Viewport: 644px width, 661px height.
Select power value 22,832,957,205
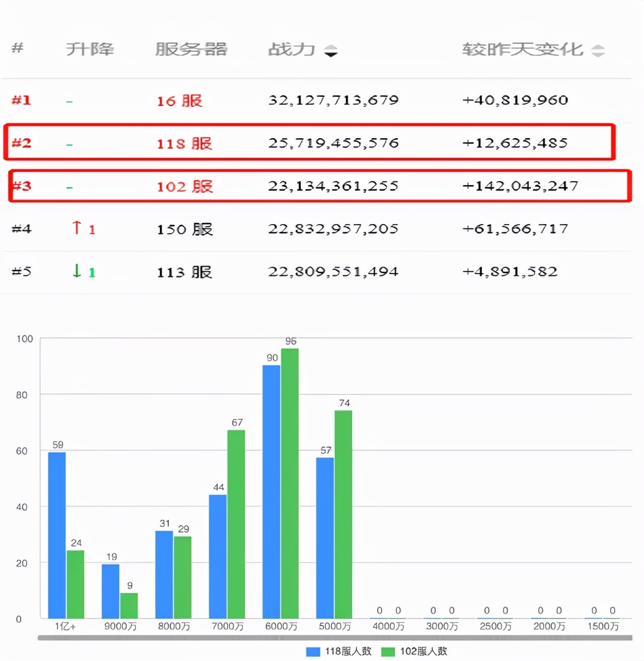[333, 229]
